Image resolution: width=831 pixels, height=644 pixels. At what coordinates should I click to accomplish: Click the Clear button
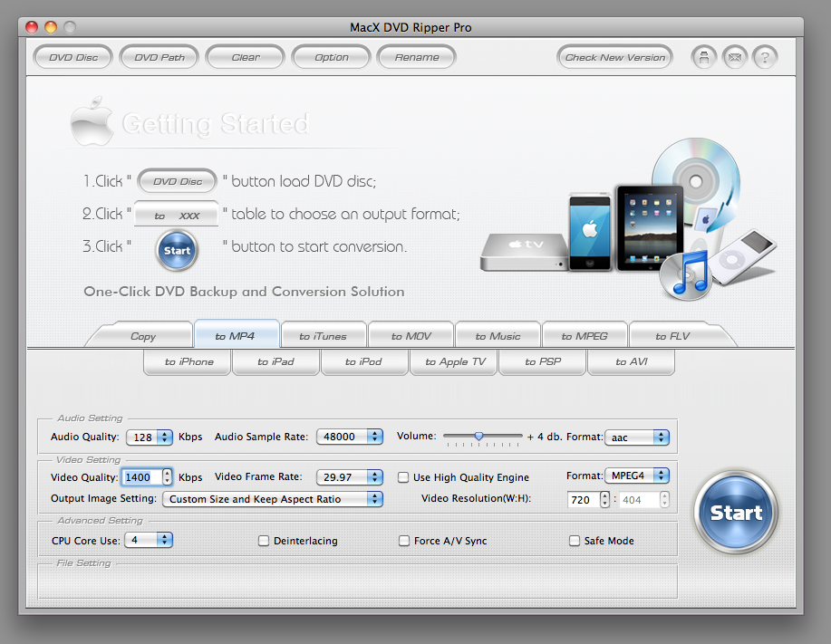point(246,57)
